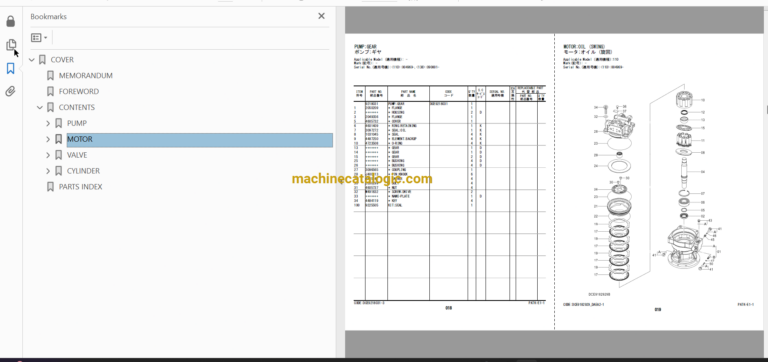Collapse the COVER bookmark
Image resolution: width=768 pixels, height=362 pixels.
32,60
